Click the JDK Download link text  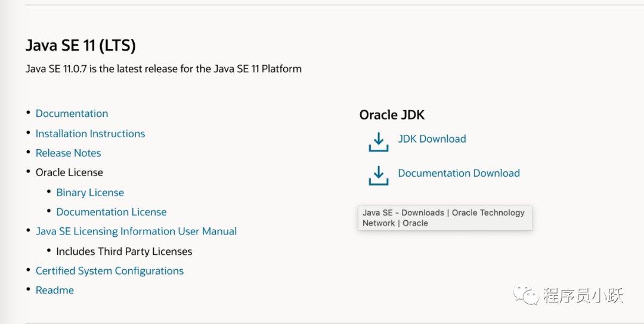[432, 139]
